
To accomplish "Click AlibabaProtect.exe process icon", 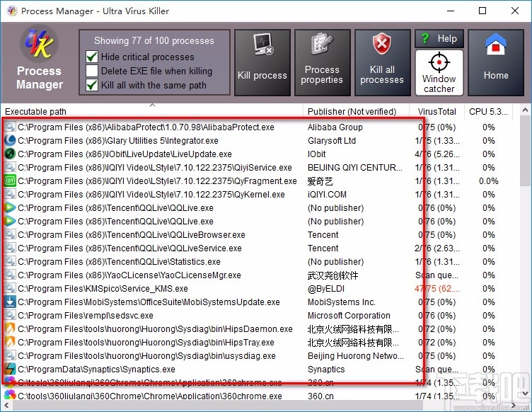I will click(x=10, y=127).
